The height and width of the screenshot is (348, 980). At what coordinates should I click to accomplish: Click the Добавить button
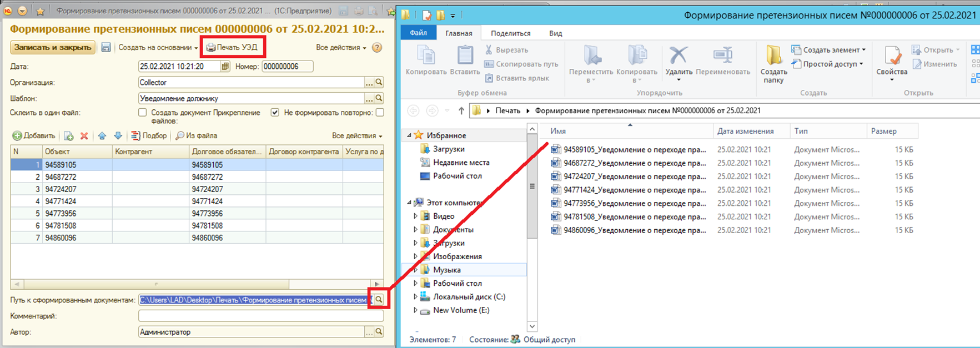(34, 136)
